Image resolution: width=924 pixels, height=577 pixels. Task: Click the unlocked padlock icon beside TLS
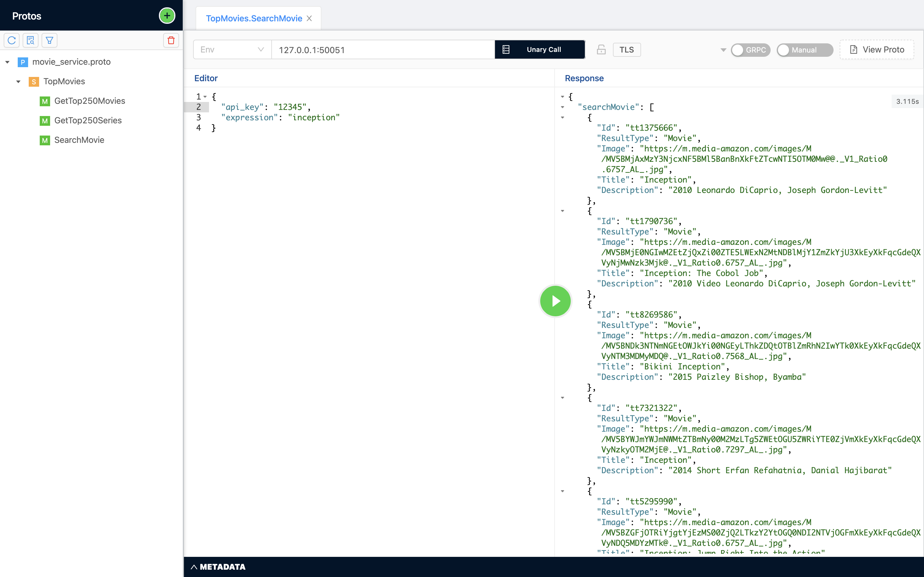(601, 49)
